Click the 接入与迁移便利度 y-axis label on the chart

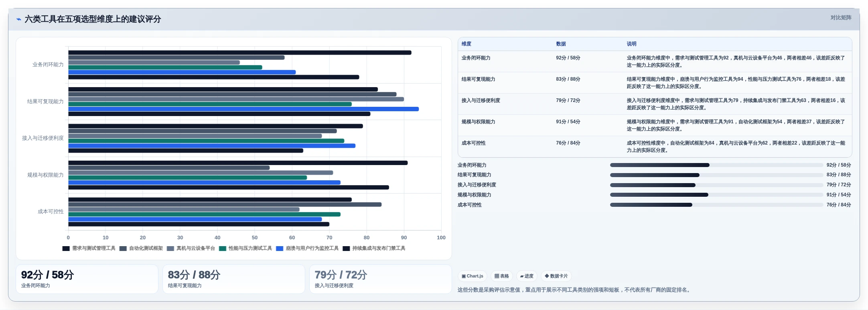[43, 138]
